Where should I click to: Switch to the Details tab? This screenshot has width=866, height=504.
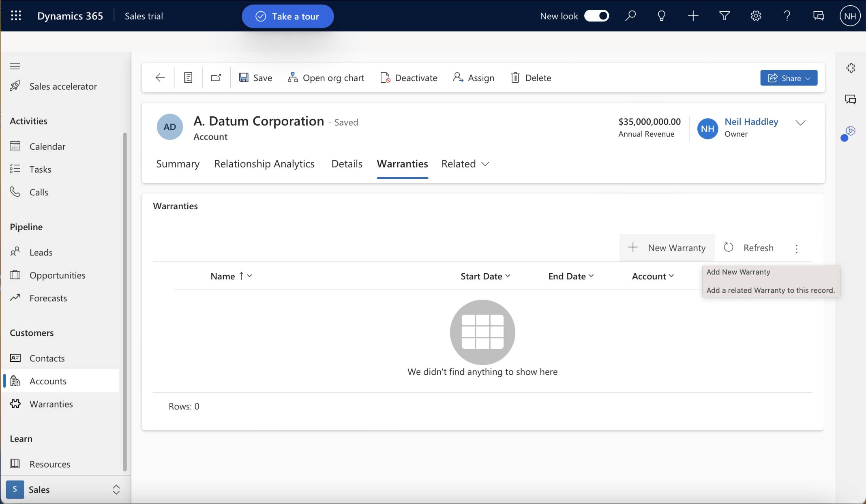point(347,164)
